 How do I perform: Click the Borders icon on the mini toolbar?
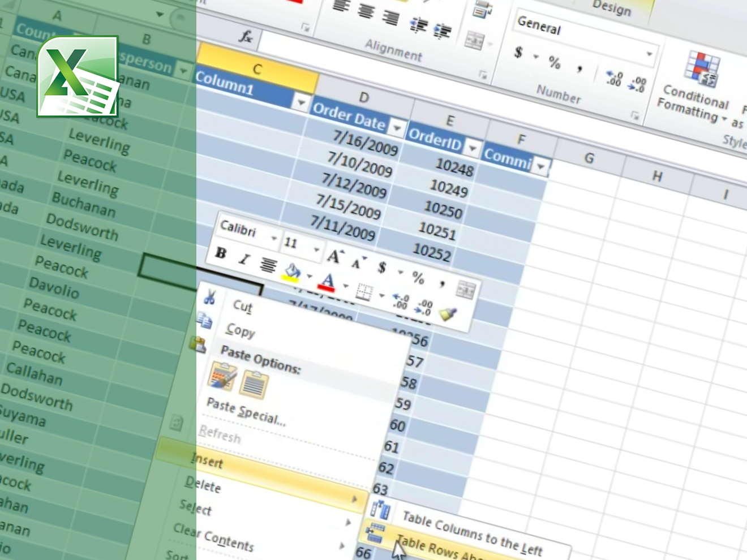coord(365,290)
